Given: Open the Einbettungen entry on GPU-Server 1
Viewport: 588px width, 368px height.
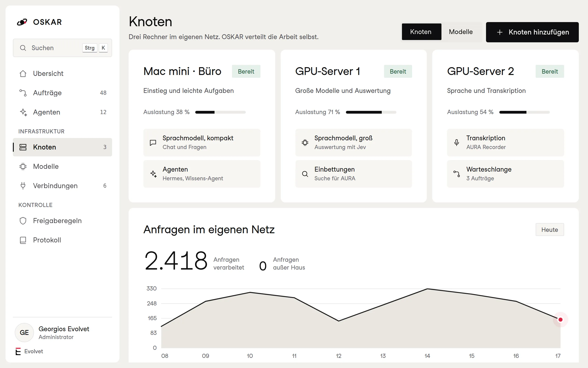Looking at the screenshot, I should [353, 174].
